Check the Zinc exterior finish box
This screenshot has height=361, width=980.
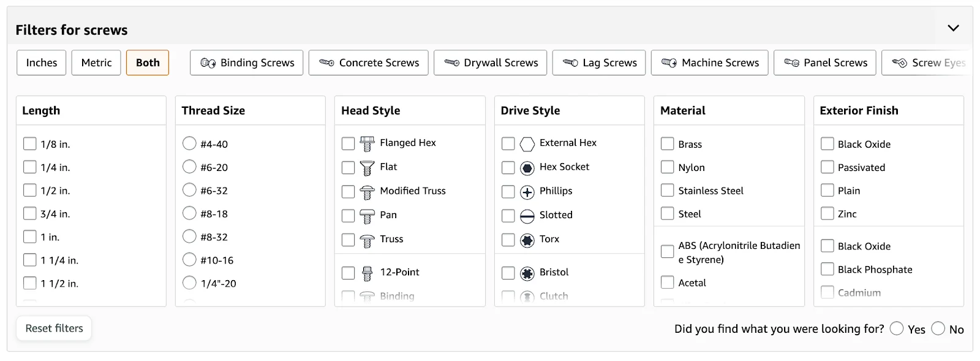point(827,213)
